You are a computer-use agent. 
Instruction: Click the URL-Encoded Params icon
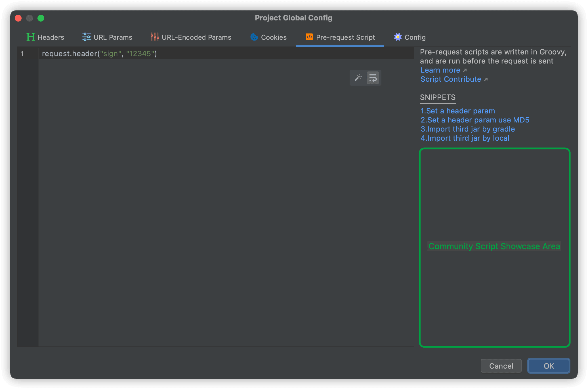coord(155,37)
